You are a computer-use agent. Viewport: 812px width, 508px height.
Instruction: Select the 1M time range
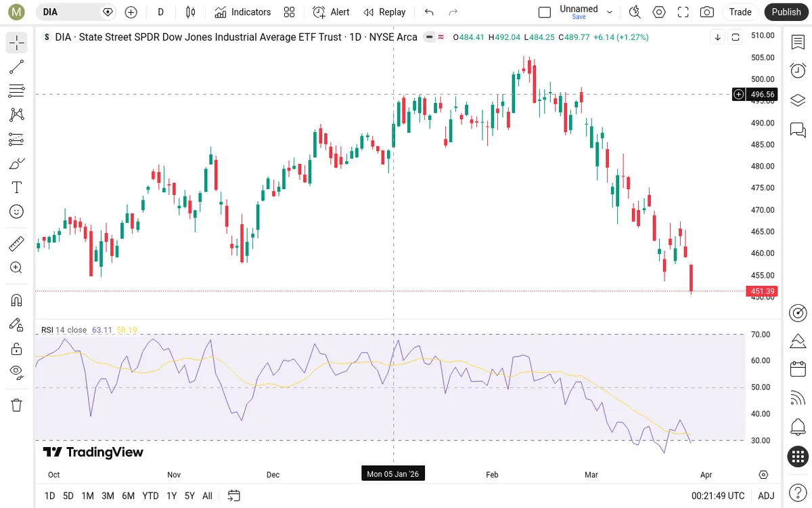[87, 496]
